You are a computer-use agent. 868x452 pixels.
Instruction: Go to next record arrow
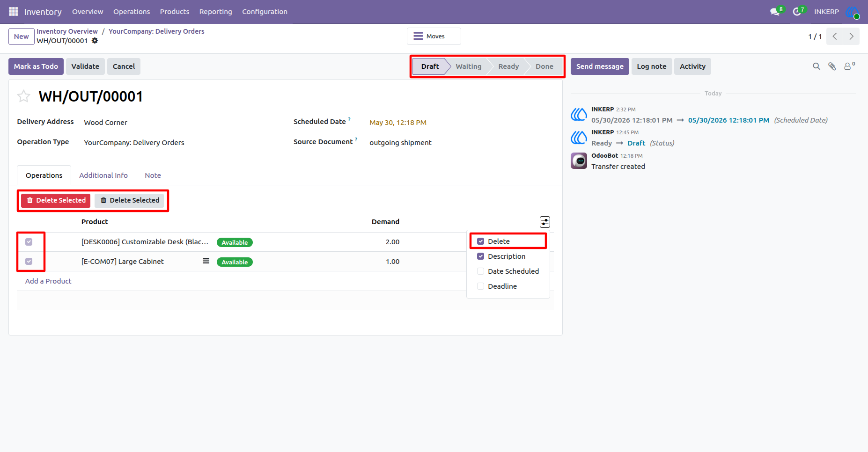coord(852,36)
